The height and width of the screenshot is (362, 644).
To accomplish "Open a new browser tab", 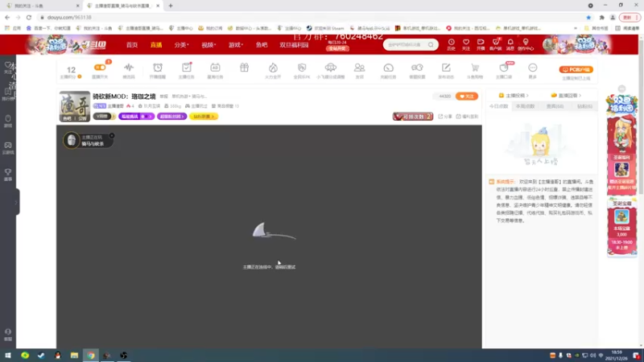I will [x=171, y=6].
